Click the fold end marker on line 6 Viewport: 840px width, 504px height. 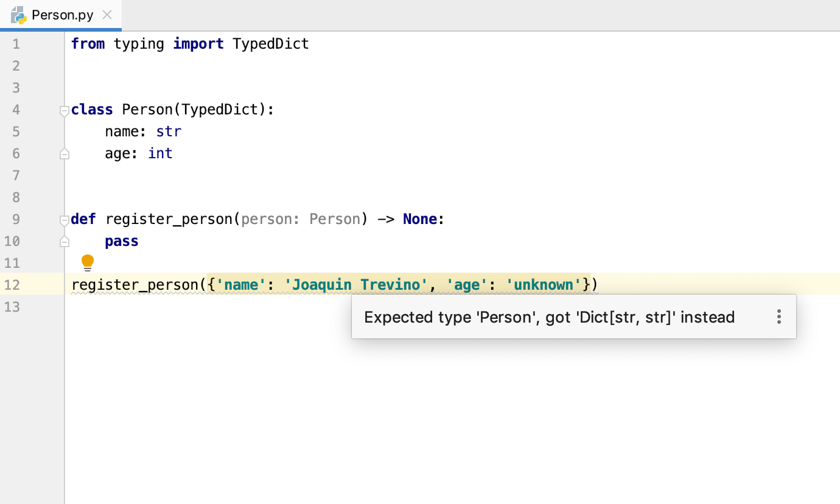pyautogui.click(x=64, y=154)
